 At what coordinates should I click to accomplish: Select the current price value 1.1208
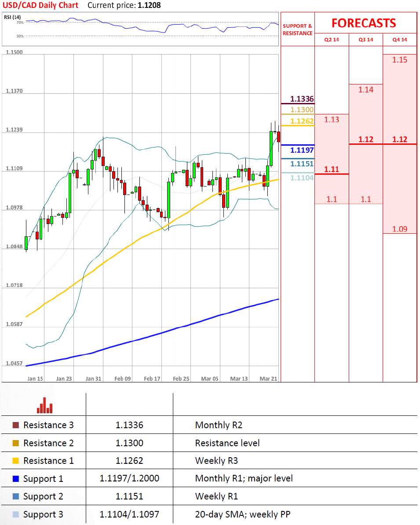(149, 5)
